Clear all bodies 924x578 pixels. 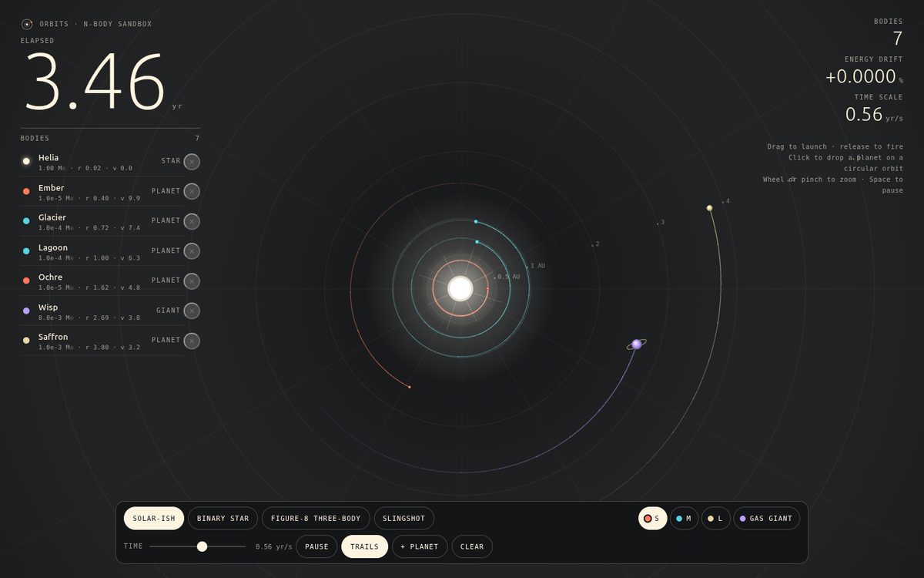coord(472,546)
